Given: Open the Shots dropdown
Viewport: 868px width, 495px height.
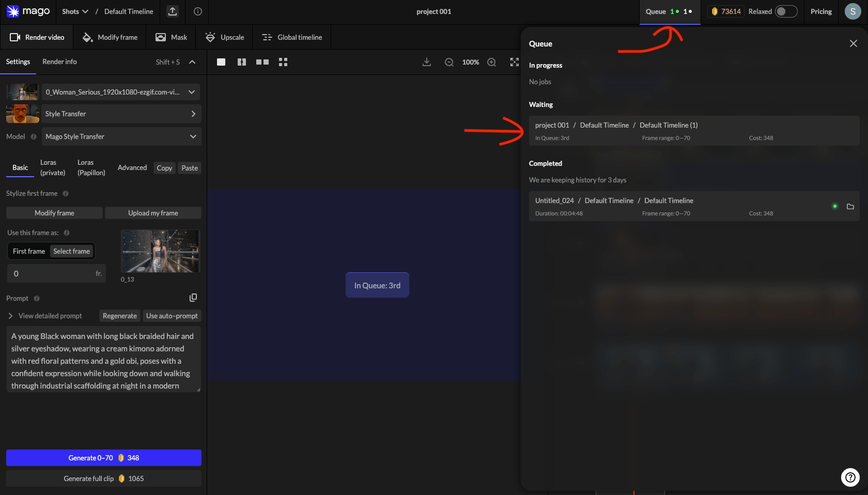Looking at the screenshot, I should [75, 11].
